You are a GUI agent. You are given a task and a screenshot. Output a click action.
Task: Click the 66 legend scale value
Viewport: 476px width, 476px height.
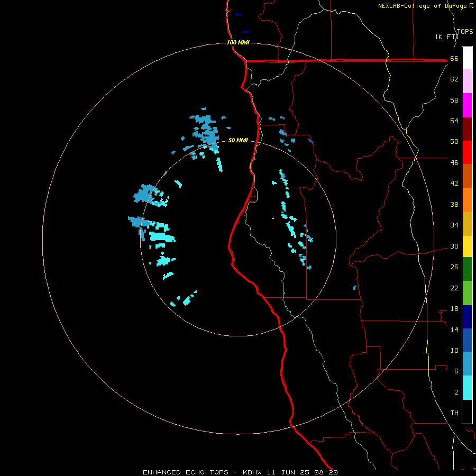click(454, 58)
